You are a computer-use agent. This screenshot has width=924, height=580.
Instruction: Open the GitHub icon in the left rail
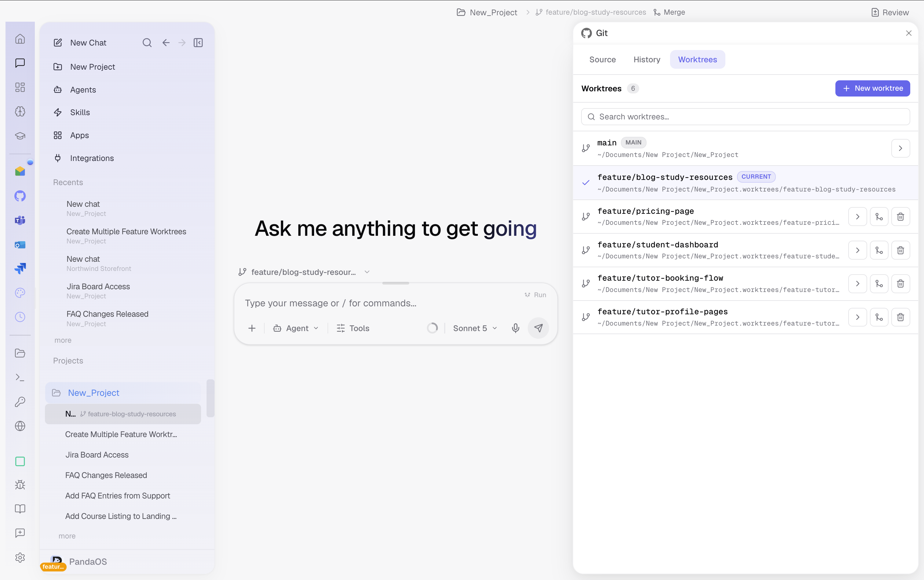(20, 196)
